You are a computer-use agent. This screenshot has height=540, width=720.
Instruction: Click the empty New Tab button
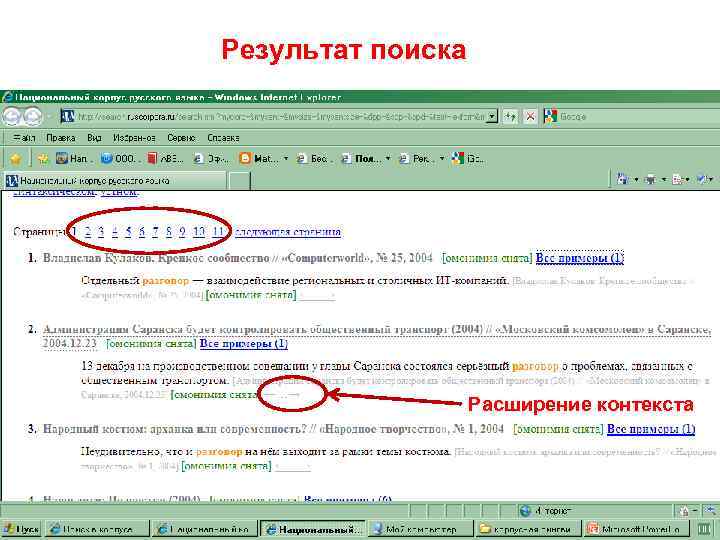[239, 180]
